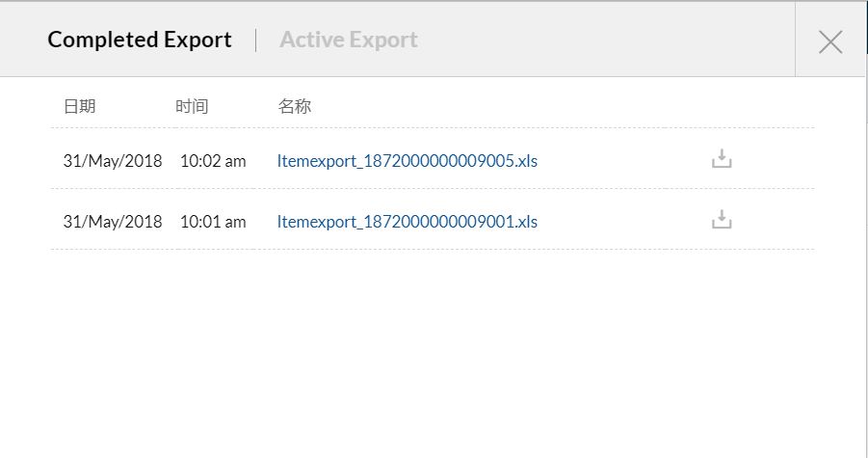The width and height of the screenshot is (868, 458).
Task: Select the 31/May/2018 date of the 10:01 am export
Action: click(113, 221)
